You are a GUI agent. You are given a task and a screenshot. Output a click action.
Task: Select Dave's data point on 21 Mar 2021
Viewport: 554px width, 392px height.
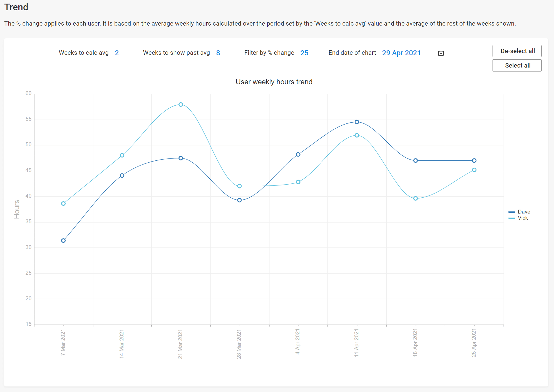click(181, 158)
